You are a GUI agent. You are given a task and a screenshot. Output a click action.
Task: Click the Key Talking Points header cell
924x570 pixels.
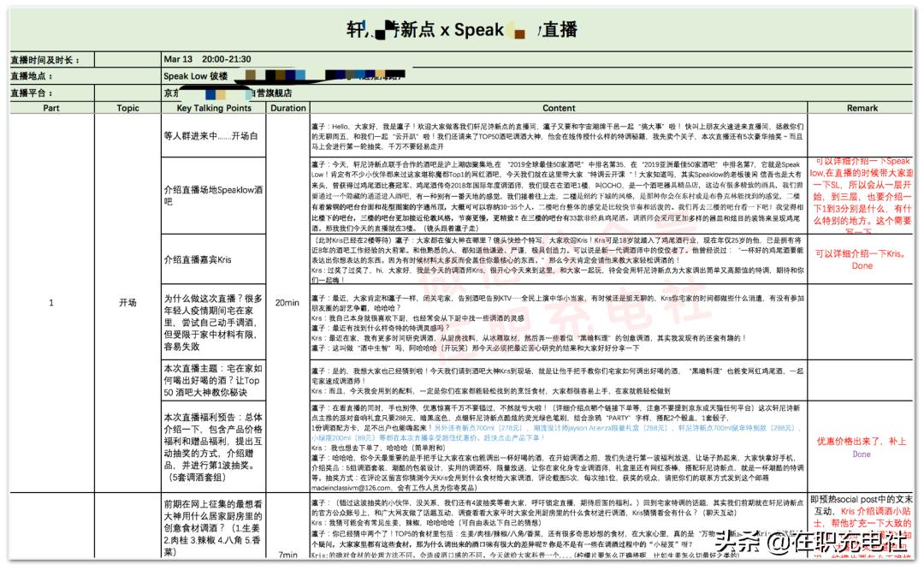[x=214, y=107]
